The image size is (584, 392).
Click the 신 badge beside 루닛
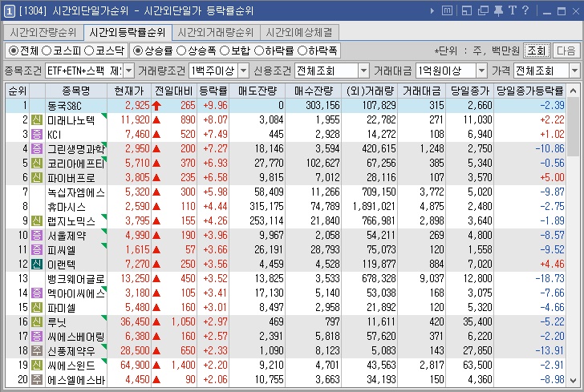click(37, 322)
